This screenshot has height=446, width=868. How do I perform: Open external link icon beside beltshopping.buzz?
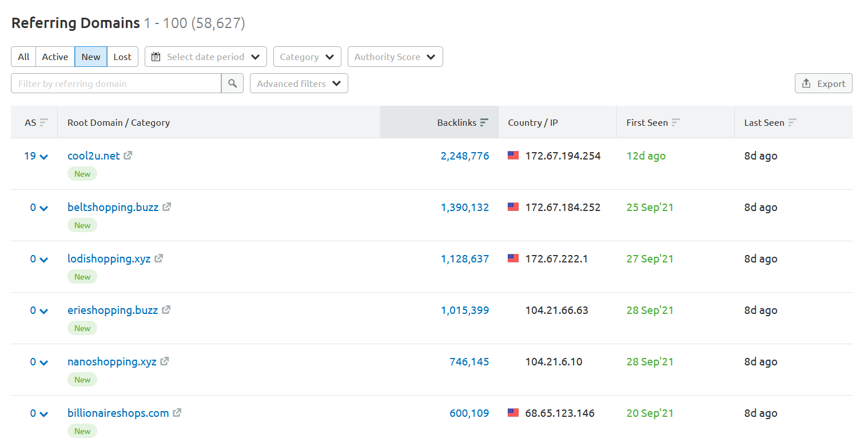coord(167,206)
